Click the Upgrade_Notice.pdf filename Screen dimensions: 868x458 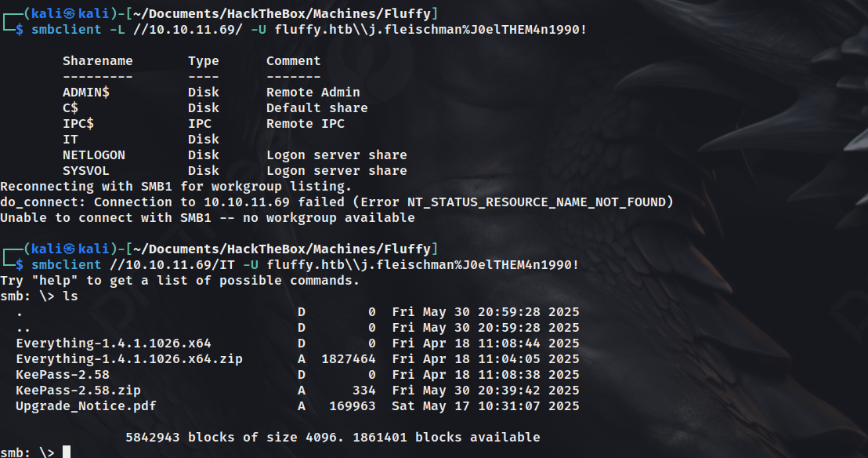(x=86, y=406)
